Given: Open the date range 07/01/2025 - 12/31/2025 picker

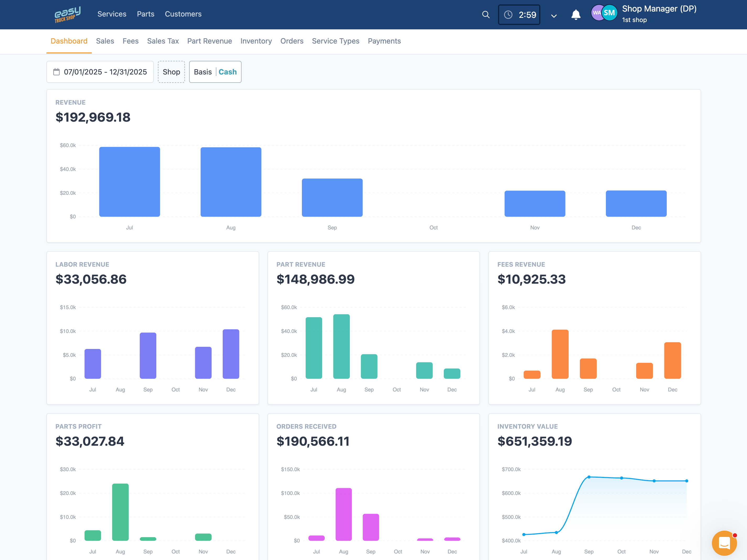Looking at the screenshot, I should pyautogui.click(x=100, y=72).
